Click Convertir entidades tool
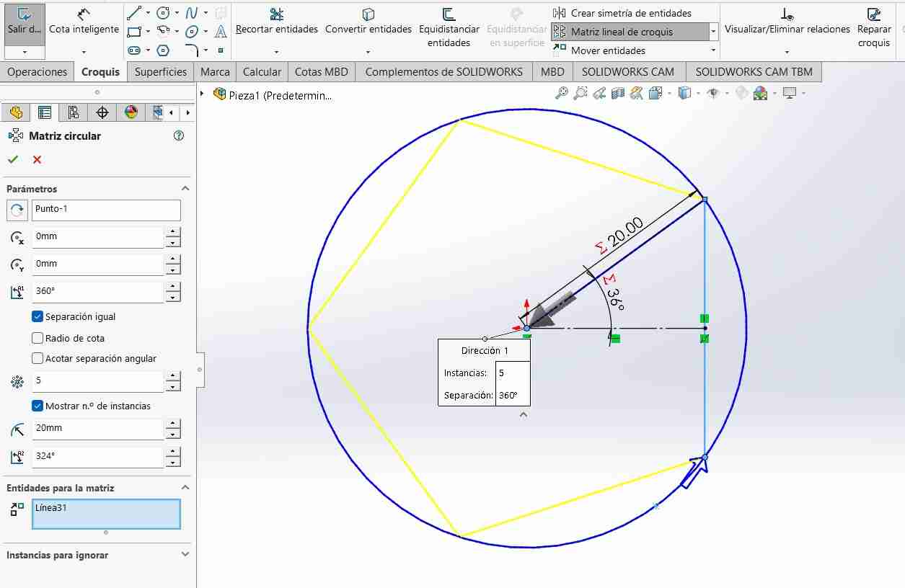This screenshot has width=905, height=588. [368, 22]
